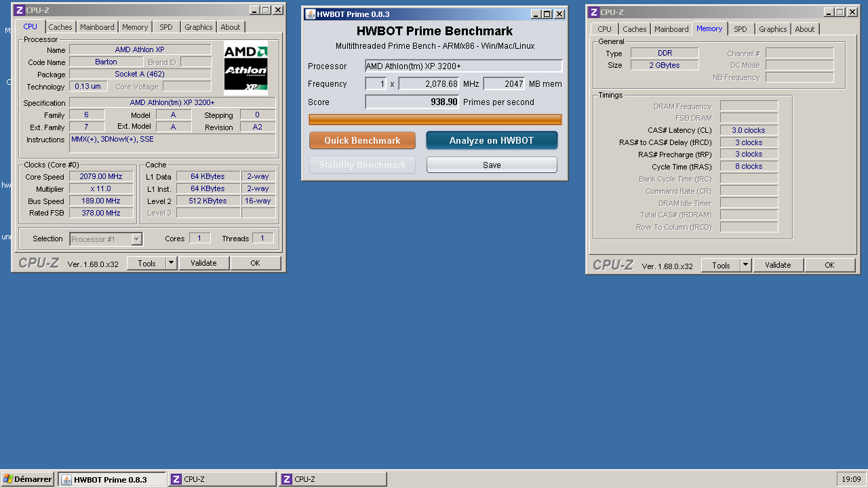The width and height of the screenshot is (868, 488).
Task: Click the AMD Athlon XP logo image
Action: click(246, 68)
